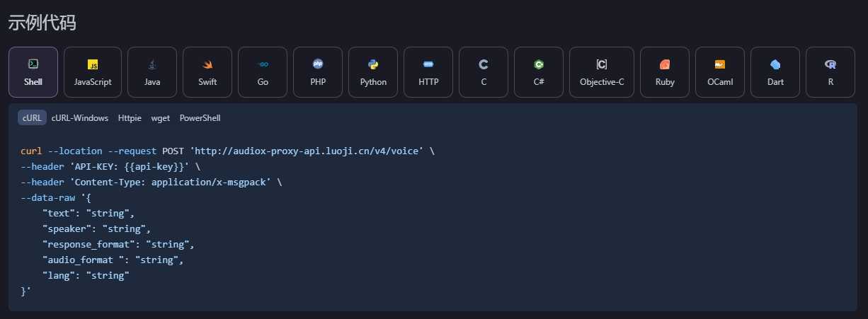The image size is (868, 319).
Task: Choose the PHP language icon
Action: 318,64
